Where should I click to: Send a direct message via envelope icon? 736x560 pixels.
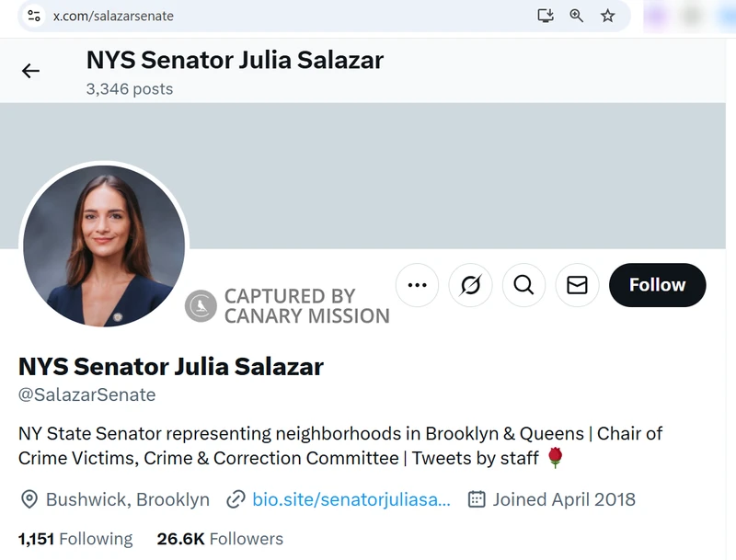tap(577, 285)
